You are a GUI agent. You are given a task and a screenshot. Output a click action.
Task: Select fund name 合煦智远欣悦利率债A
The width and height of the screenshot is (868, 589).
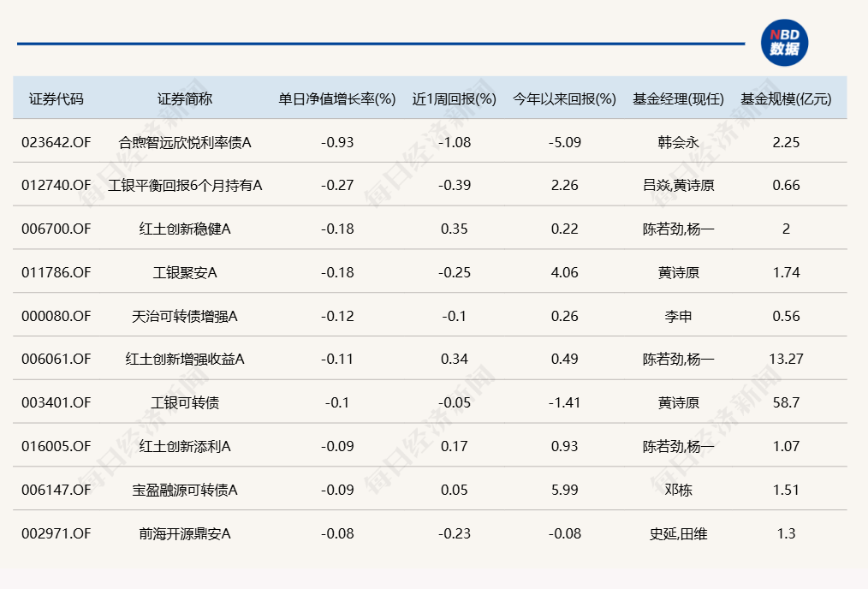[x=185, y=142]
